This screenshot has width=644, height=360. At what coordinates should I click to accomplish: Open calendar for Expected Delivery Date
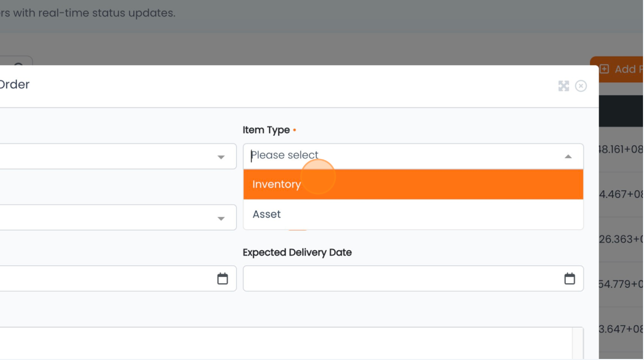(x=569, y=278)
